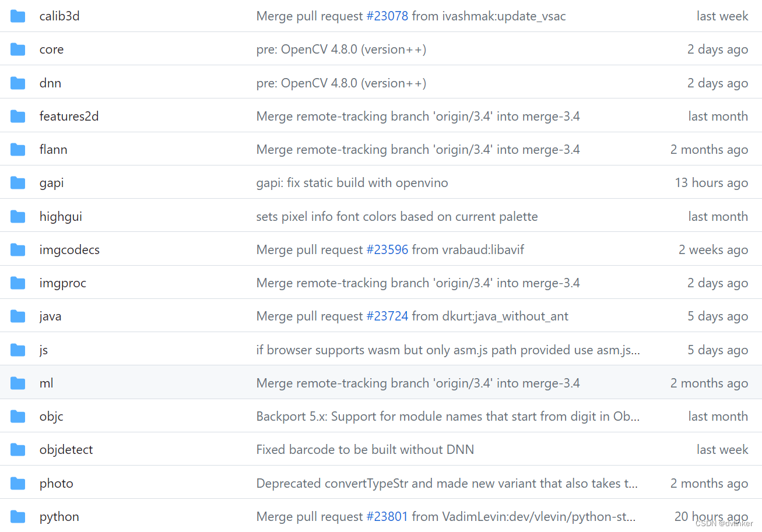
Task: Select the imgproc folder icon
Action: (18, 283)
